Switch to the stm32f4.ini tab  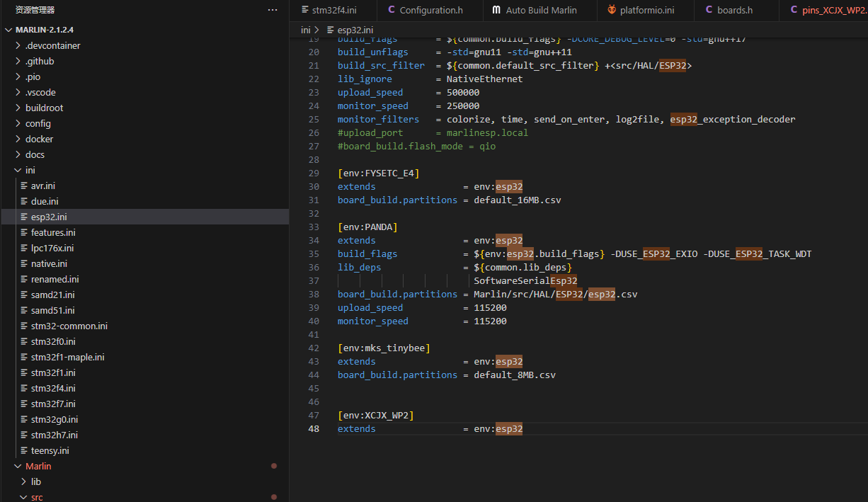point(333,10)
